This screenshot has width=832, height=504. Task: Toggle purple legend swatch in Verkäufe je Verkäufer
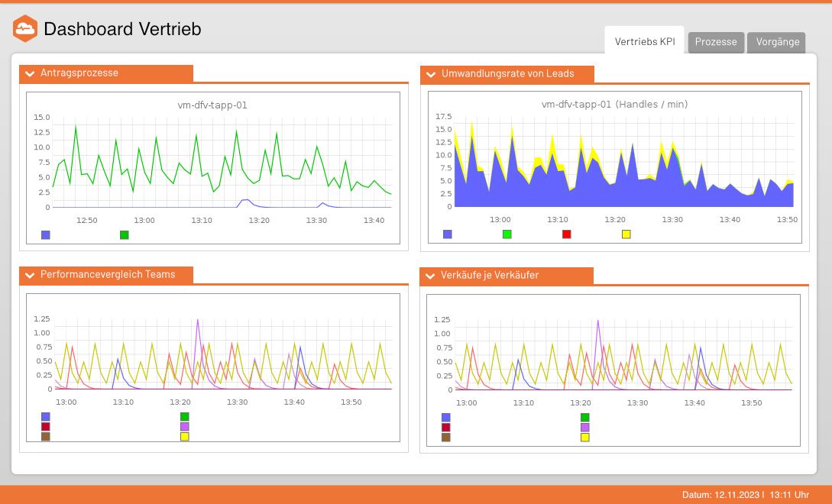(x=584, y=428)
